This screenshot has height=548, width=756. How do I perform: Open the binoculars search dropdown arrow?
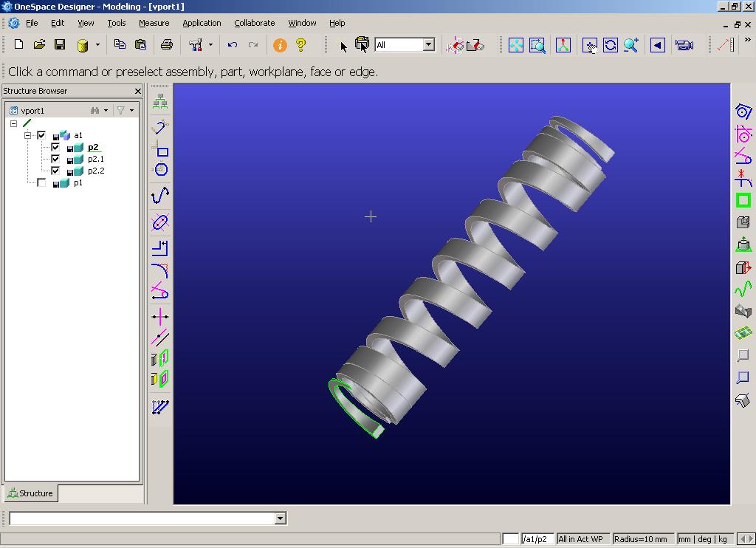(x=106, y=111)
